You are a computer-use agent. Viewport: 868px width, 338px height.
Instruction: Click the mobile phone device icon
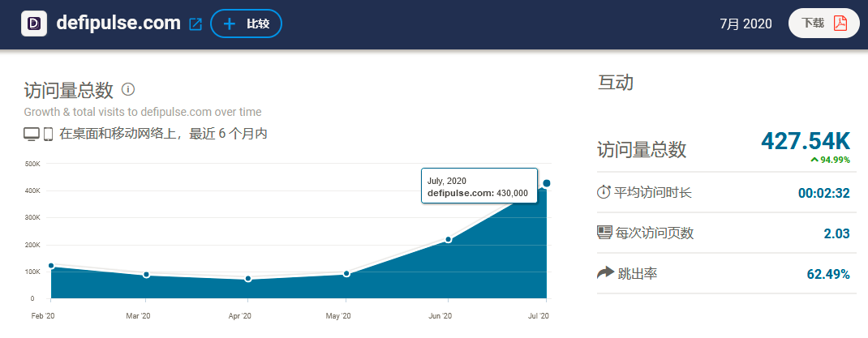pyautogui.click(x=48, y=134)
